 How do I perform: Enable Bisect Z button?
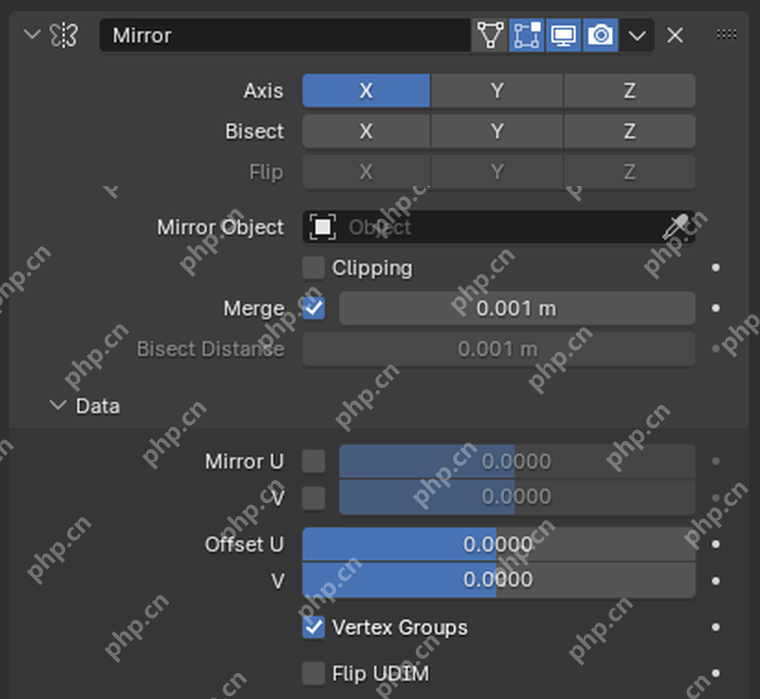[x=630, y=131]
